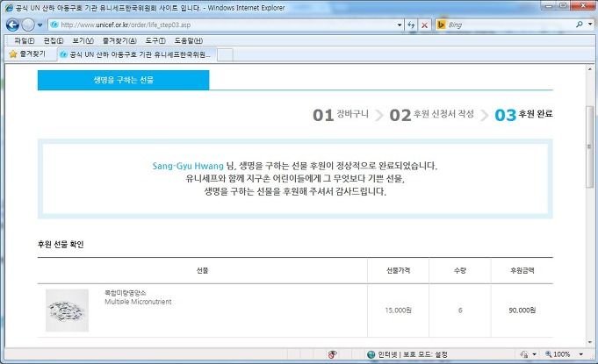The height and width of the screenshot is (364, 598).
Task: Click the 90,000원 amount cell
Action: 522,310
